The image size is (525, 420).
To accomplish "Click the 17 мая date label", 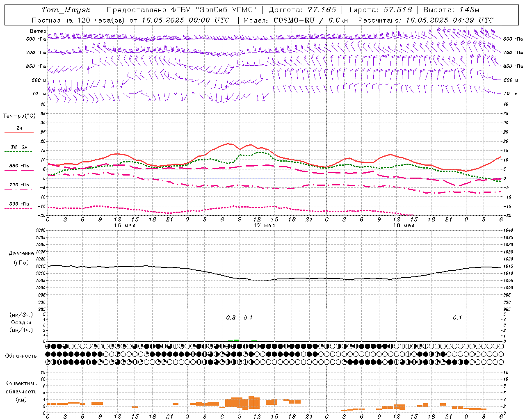I will [264, 226].
